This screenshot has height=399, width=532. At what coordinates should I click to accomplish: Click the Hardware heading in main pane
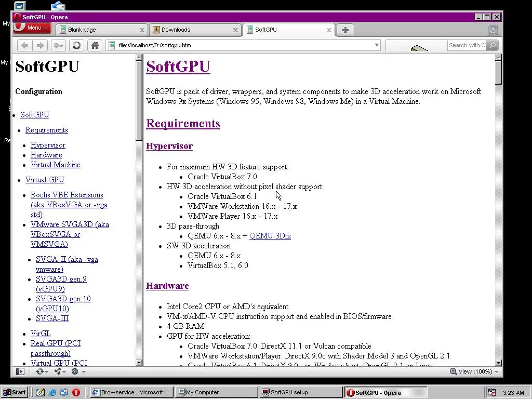pos(167,286)
